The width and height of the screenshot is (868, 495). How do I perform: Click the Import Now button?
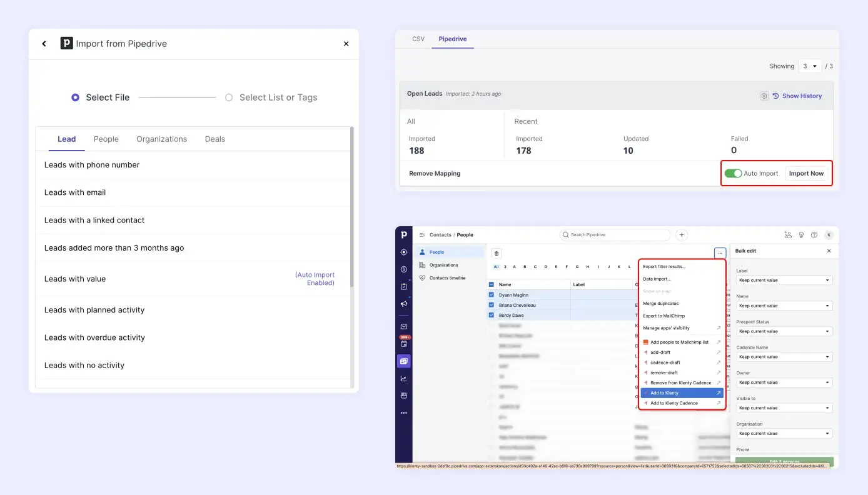coord(807,173)
